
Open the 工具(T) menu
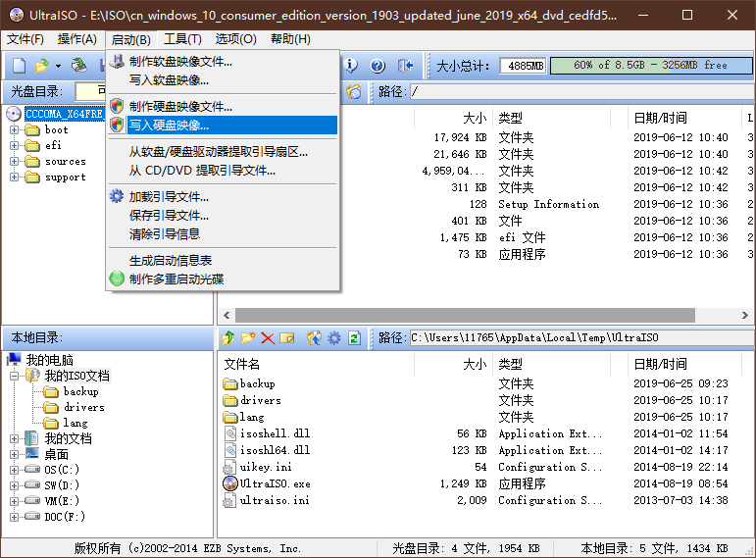pos(182,39)
